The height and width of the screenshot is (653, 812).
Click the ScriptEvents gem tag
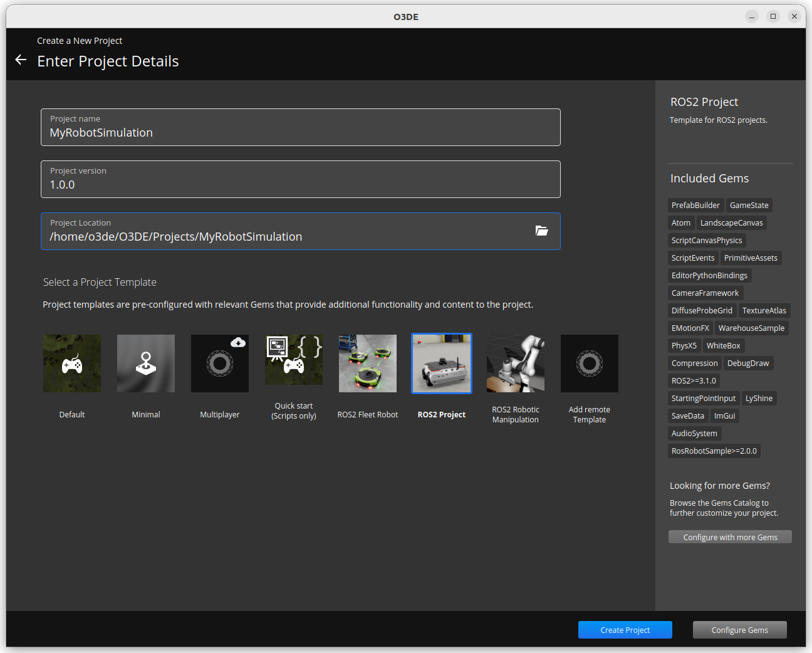(693, 258)
